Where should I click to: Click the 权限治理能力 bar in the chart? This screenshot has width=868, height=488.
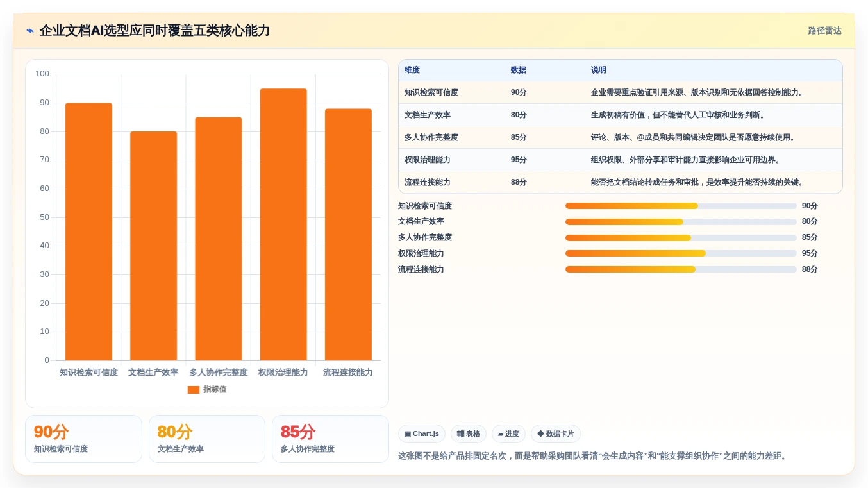(x=283, y=224)
